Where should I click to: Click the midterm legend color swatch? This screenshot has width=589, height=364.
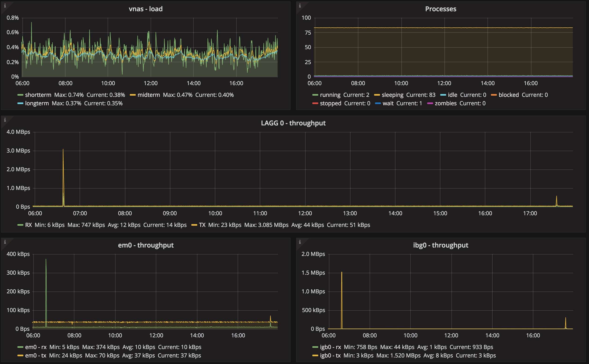pos(133,95)
